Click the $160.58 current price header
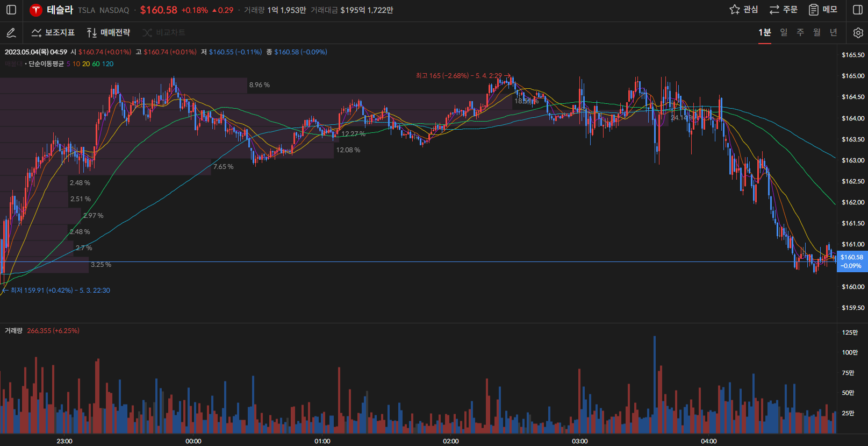 pos(159,10)
